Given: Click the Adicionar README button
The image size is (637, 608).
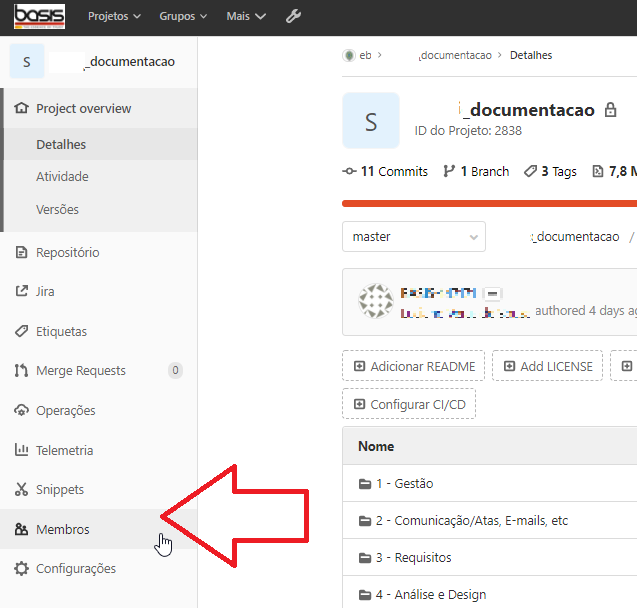Looking at the screenshot, I should [414, 366].
